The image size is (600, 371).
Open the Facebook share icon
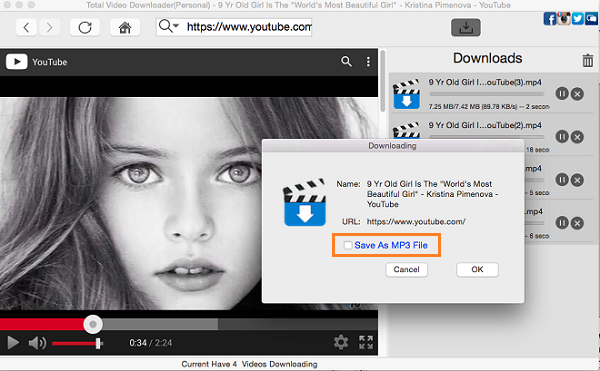[x=549, y=19]
